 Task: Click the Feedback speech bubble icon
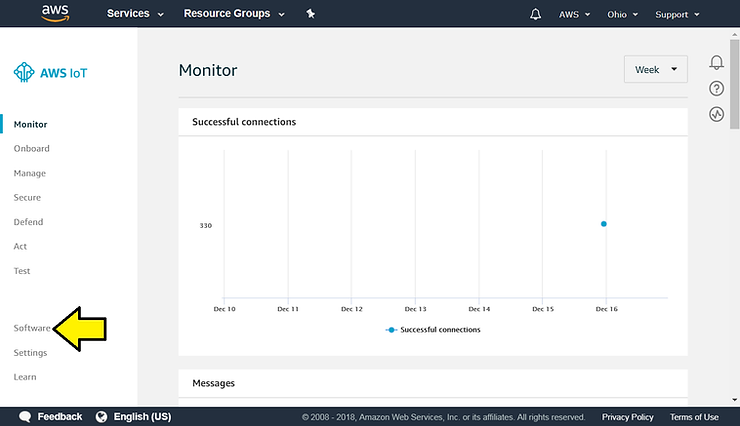25,417
